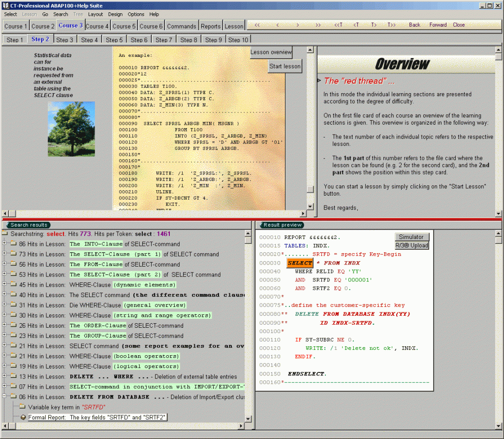The width and height of the screenshot is (504, 439).
Task: Click the down arrow on the Search results scrollbar
Action: [x=249, y=418]
